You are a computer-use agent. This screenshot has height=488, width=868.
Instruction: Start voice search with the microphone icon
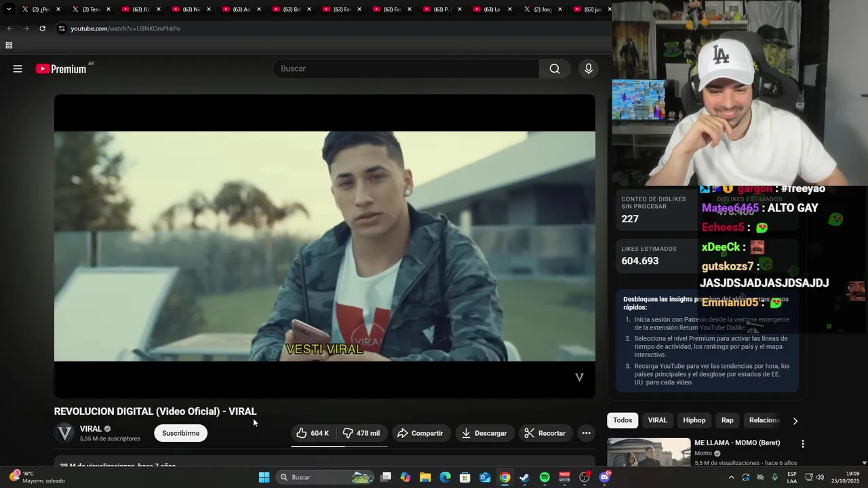(588, 68)
